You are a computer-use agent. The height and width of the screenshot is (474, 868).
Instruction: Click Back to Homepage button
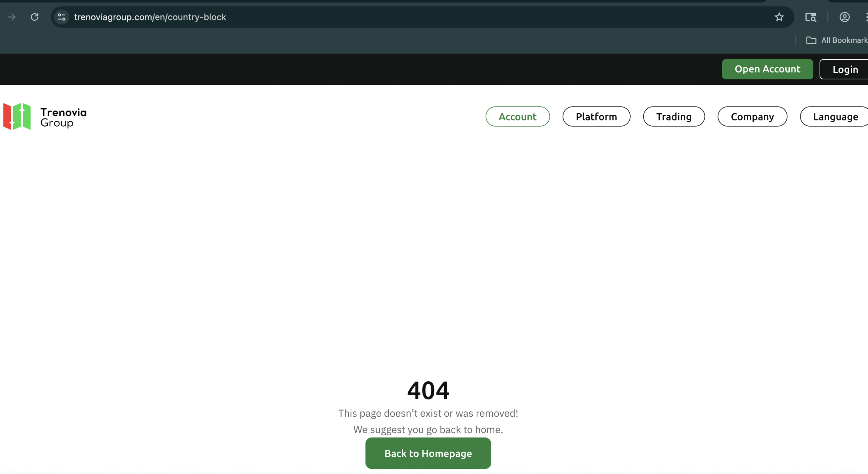428,453
